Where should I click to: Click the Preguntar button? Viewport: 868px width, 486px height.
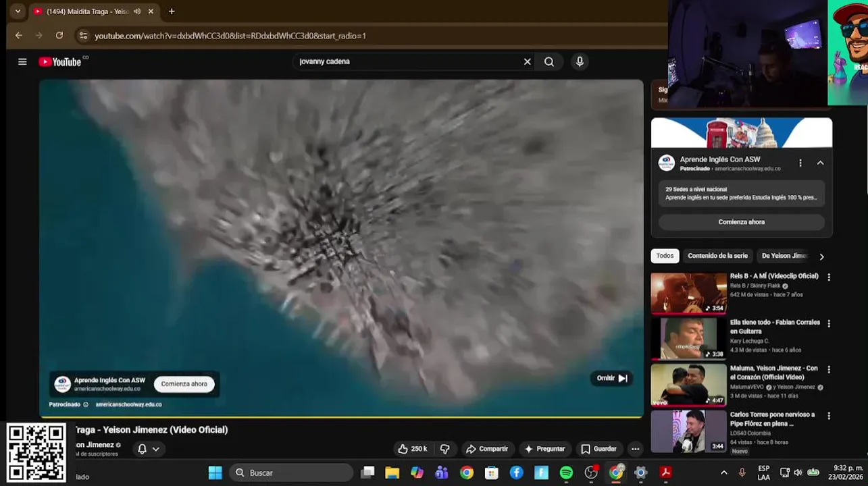click(x=544, y=449)
